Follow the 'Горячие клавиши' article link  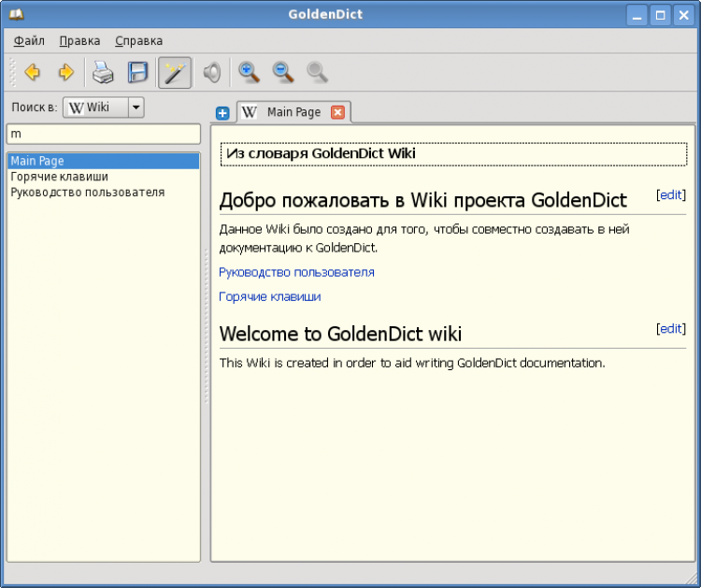[x=269, y=296]
